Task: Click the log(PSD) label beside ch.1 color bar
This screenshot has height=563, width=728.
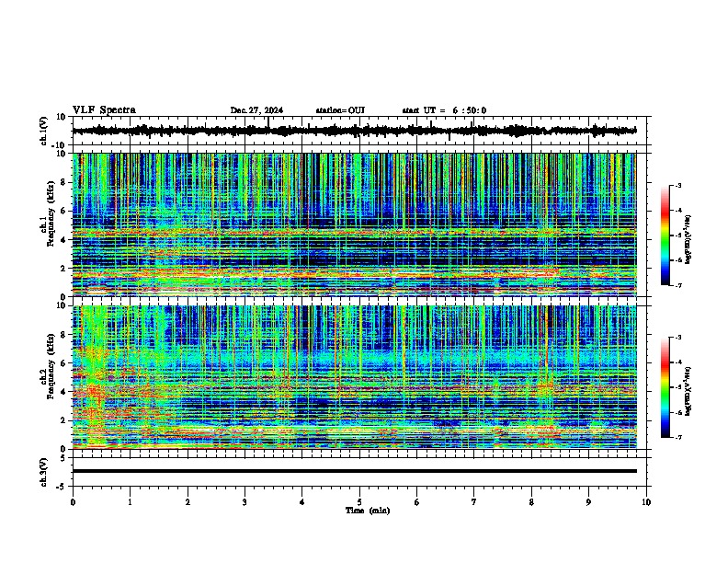Action: [688, 239]
